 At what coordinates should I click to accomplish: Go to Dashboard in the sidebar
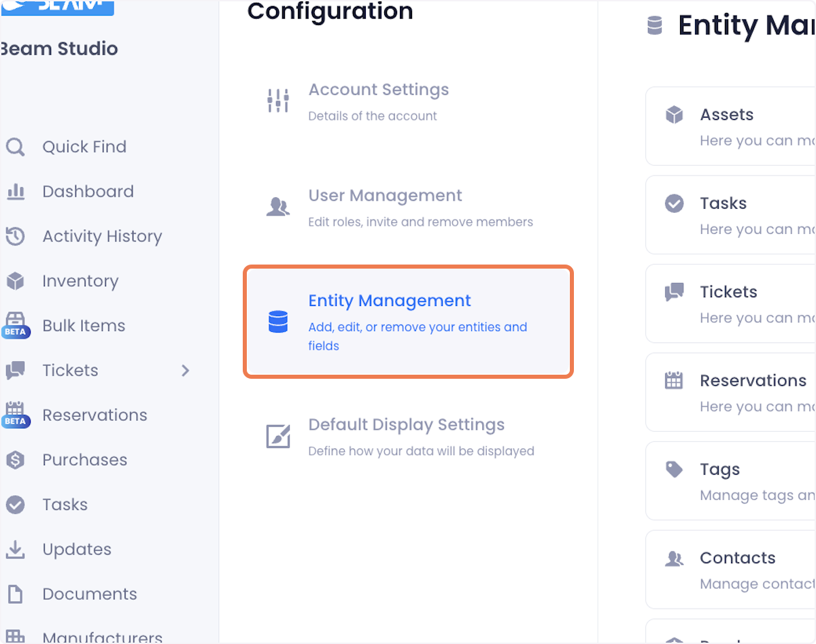(88, 192)
